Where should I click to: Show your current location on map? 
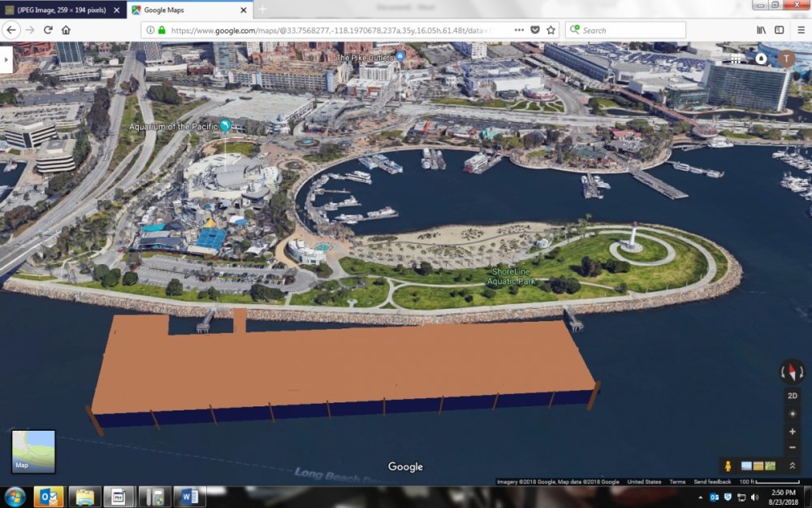coord(793,414)
